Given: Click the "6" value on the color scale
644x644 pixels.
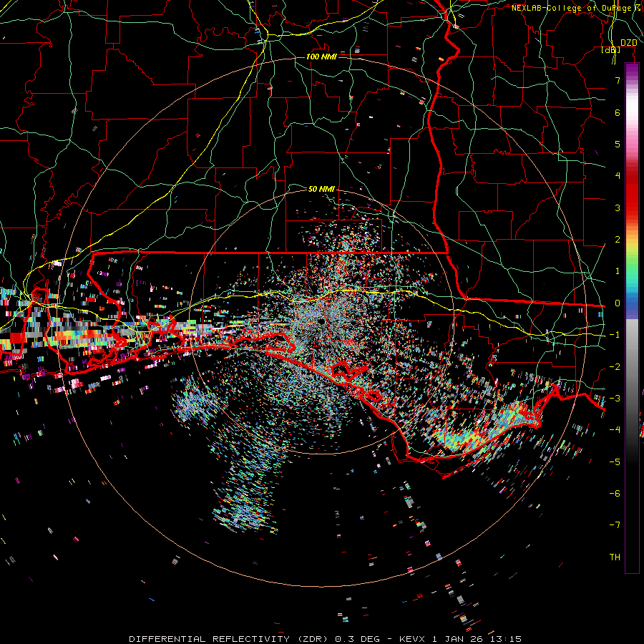Looking at the screenshot, I should tap(618, 112).
